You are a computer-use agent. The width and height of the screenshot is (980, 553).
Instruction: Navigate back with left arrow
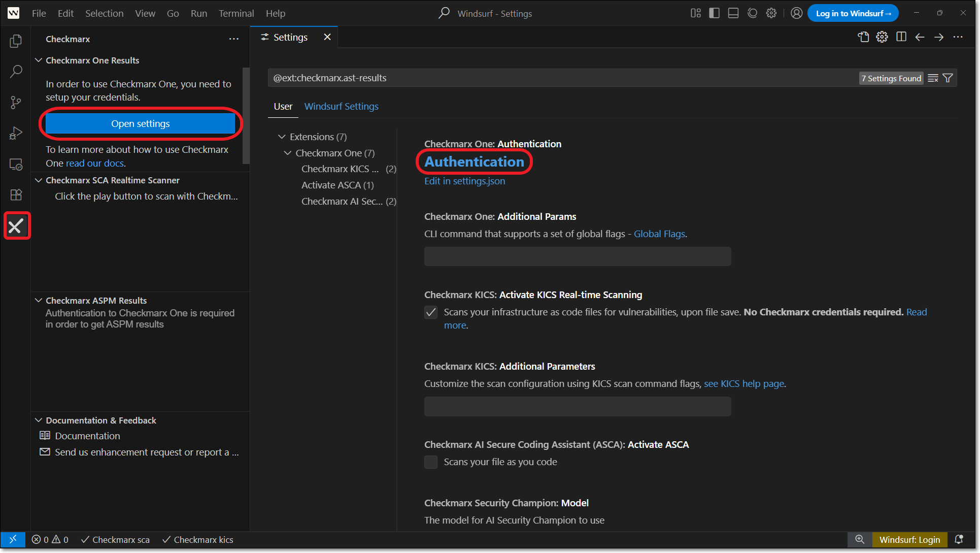[920, 37]
